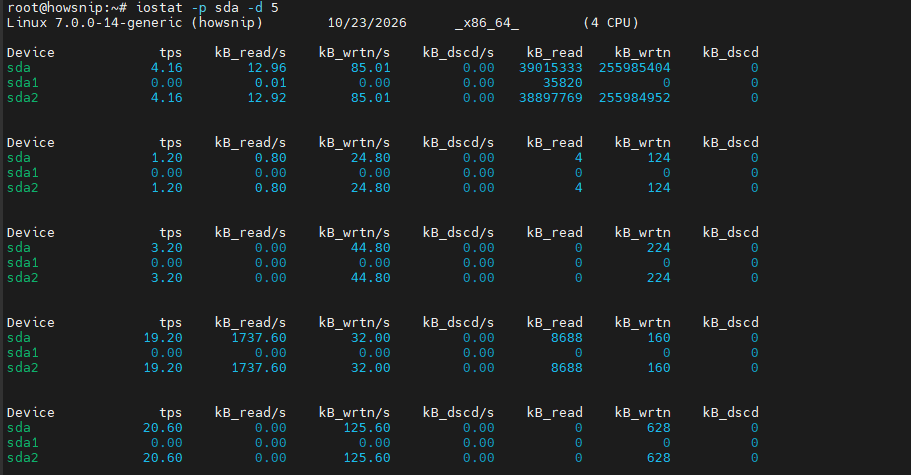Viewport: 911px width, 475px height.
Task: Click tps '1.20' in the sda2 row
Action: click(x=167, y=188)
